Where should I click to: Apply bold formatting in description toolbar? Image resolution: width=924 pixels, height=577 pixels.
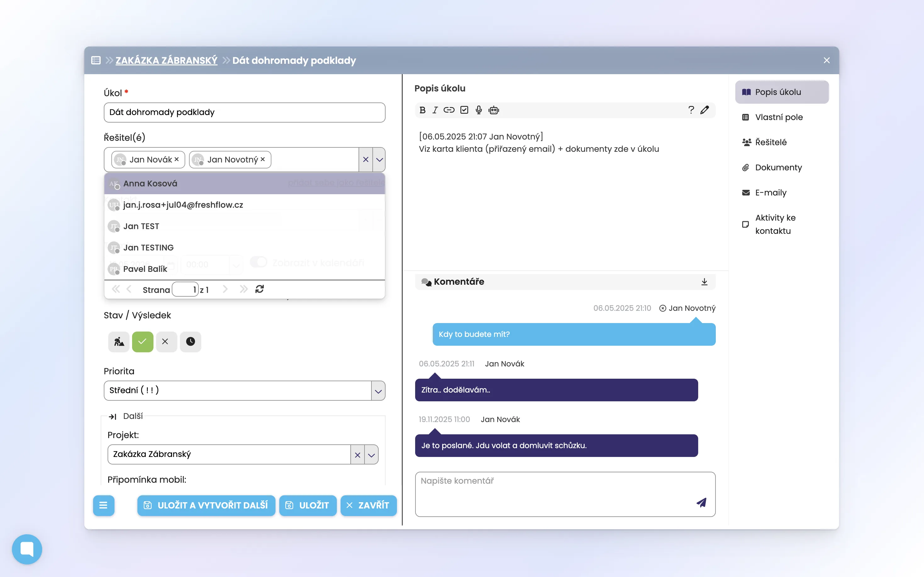click(422, 110)
